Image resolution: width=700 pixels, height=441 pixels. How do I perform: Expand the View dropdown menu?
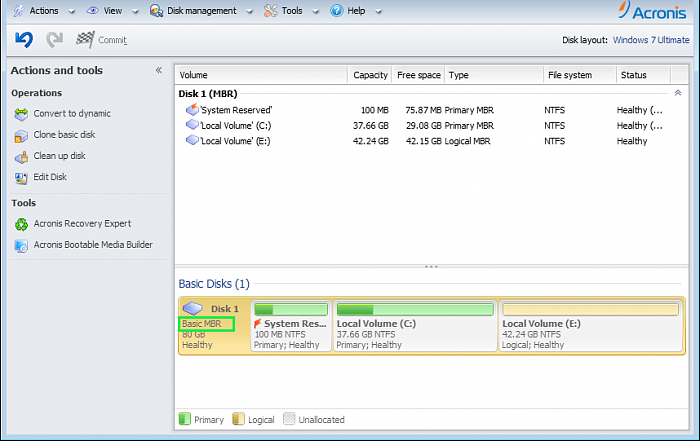112,11
